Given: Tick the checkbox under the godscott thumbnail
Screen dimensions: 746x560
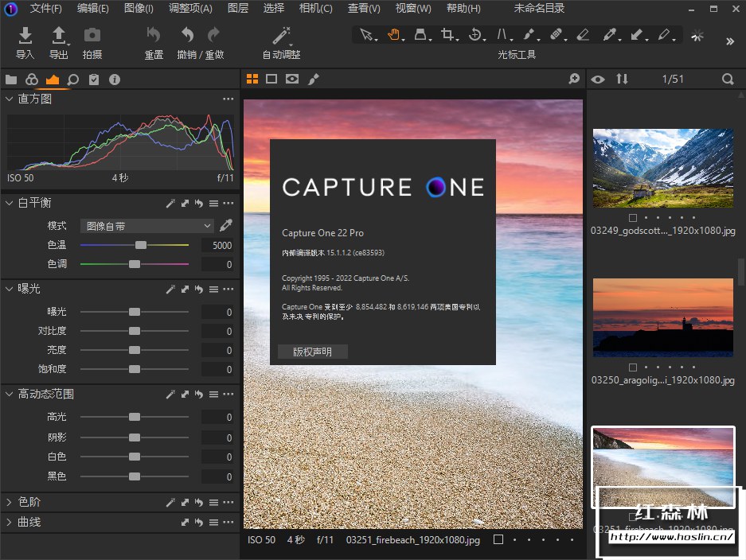Looking at the screenshot, I should click(632, 217).
